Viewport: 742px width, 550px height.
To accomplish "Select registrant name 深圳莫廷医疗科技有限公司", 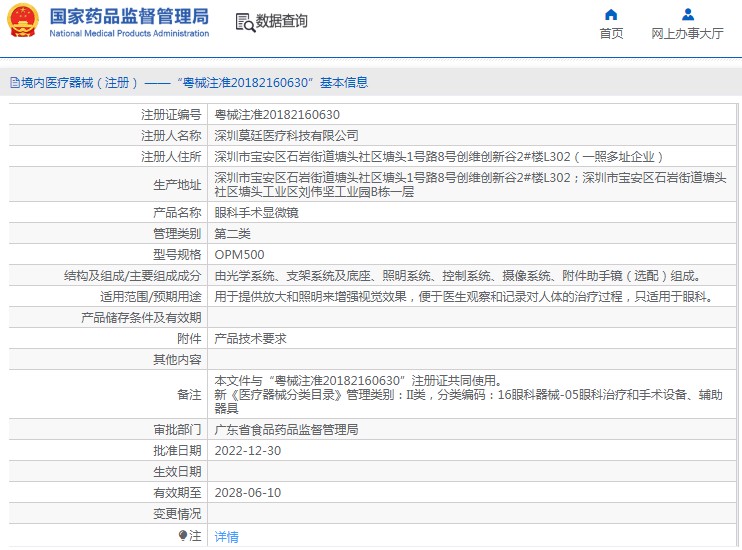I will (286, 135).
